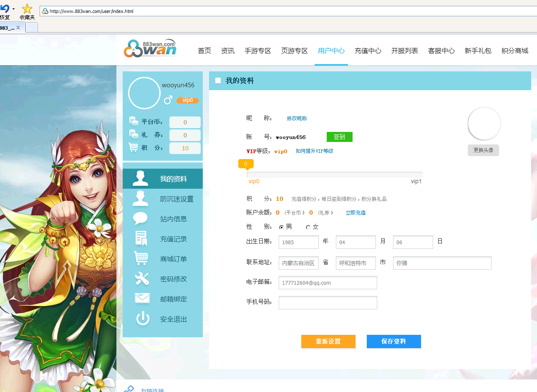Open the 资讯 navigation item
Image resolution: width=537 pixels, height=392 pixels.
[x=228, y=51]
